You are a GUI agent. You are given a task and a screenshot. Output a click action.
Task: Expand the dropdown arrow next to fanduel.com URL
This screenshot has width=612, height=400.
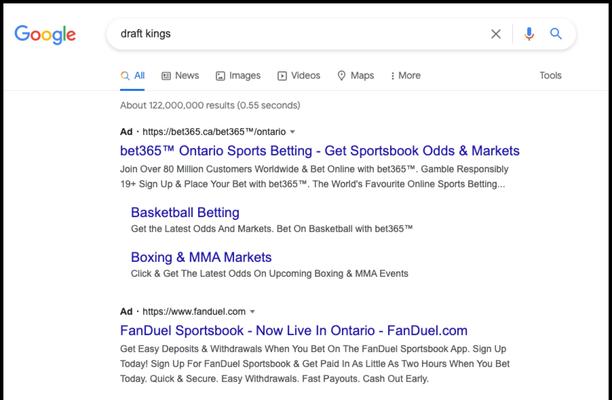point(252,312)
